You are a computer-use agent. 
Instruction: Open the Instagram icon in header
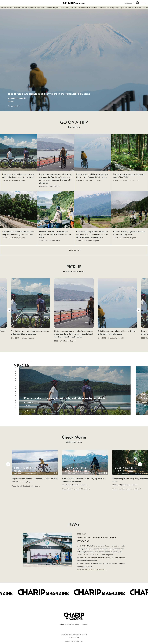coord(137,3)
